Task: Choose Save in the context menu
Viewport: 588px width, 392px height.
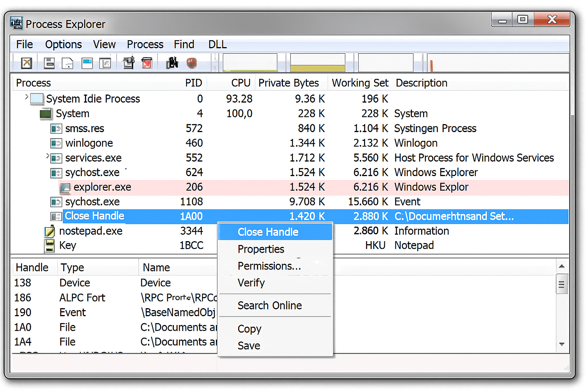Action: pyautogui.click(x=275, y=346)
